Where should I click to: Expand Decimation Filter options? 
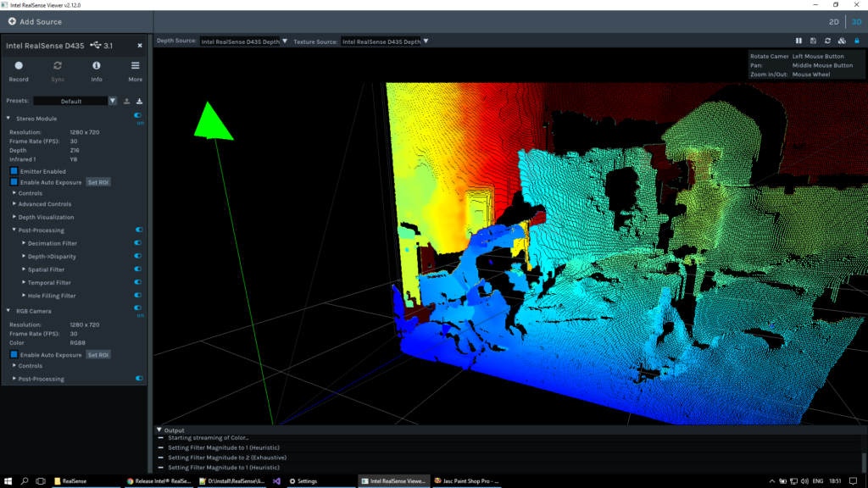pyautogui.click(x=24, y=243)
